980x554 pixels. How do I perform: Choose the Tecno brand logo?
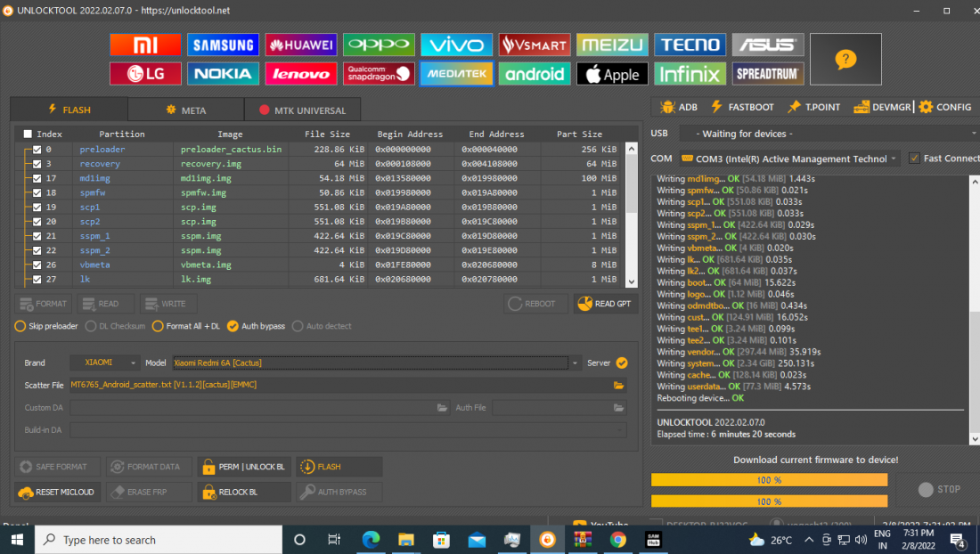[x=690, y=45]
